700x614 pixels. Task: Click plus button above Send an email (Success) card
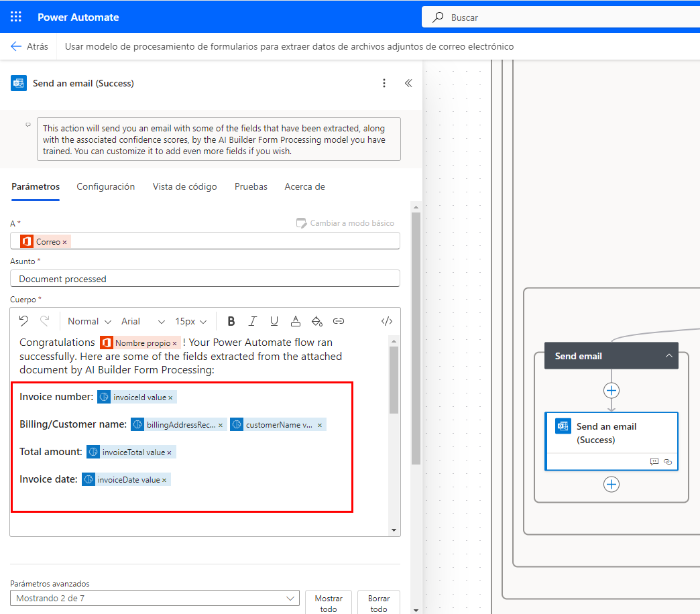click(611, 391)
